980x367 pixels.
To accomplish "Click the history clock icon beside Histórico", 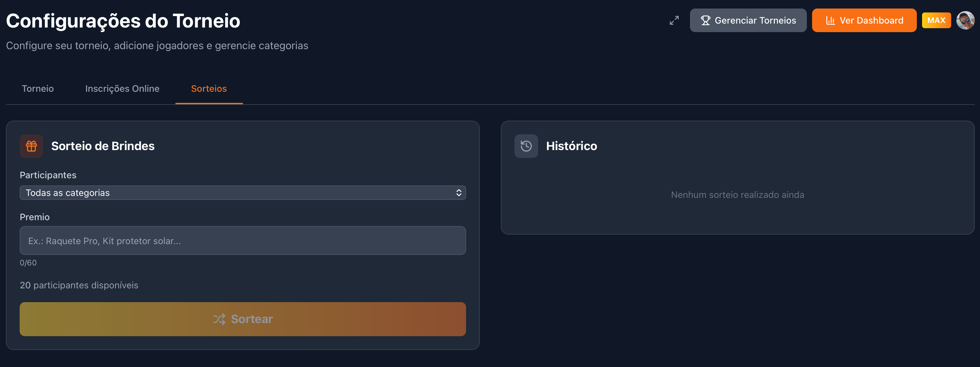I will (526, 146).
